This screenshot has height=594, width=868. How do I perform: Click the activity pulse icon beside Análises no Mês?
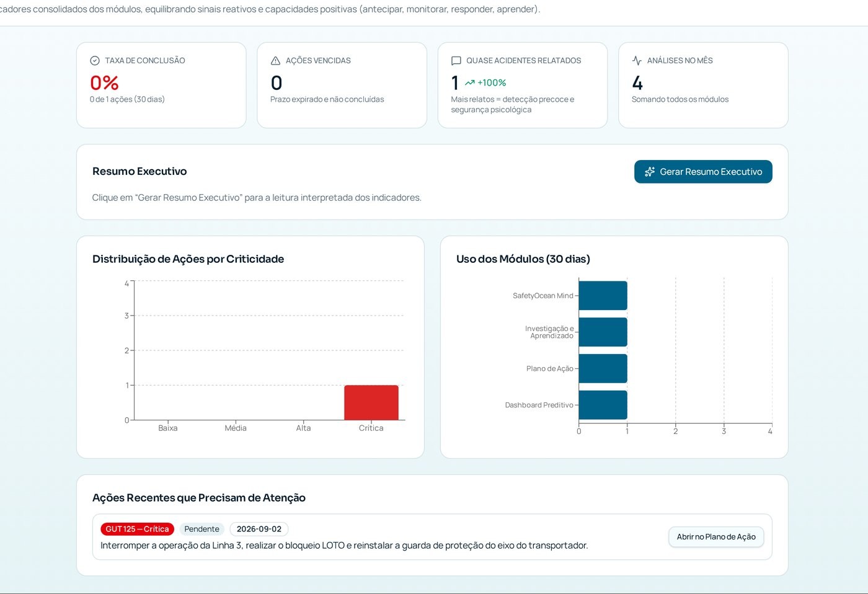[637, 61]
